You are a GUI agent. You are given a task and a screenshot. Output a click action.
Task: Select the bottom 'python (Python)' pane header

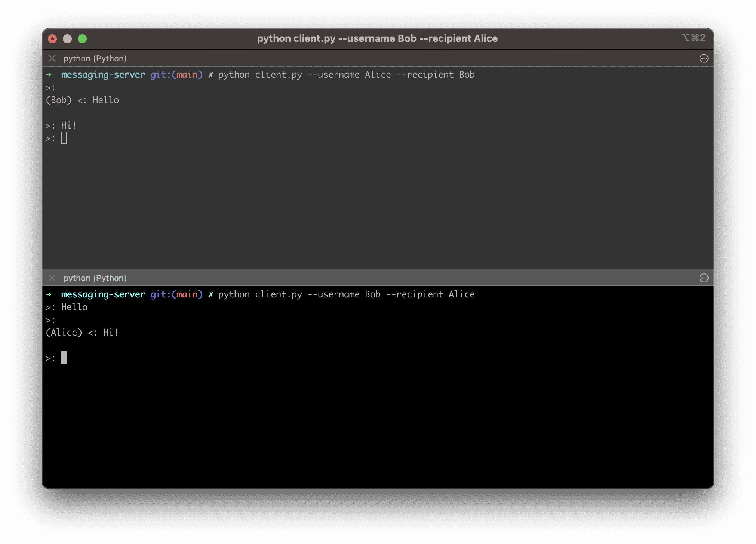[95, 278]
